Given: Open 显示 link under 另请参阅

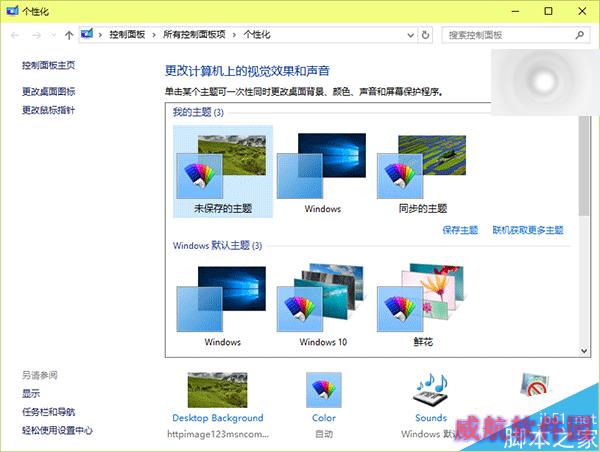Looking at the screenshot, I should coord(31,393).
